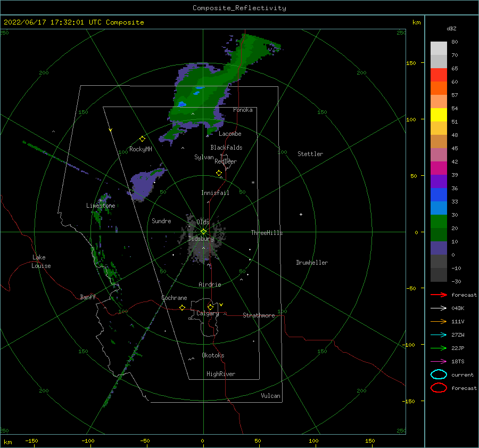The height and width of the screenshot is (448, 479).
Task: Click the Blackfalds city label
Action: tap(226, 148)
